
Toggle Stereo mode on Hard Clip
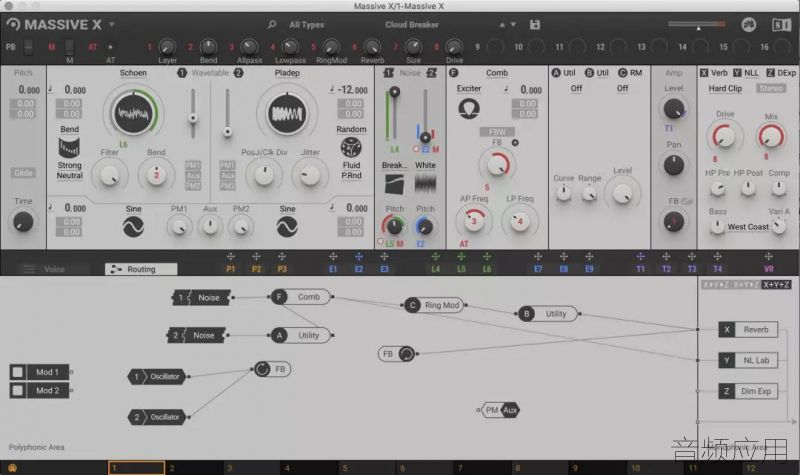[771, 88]
